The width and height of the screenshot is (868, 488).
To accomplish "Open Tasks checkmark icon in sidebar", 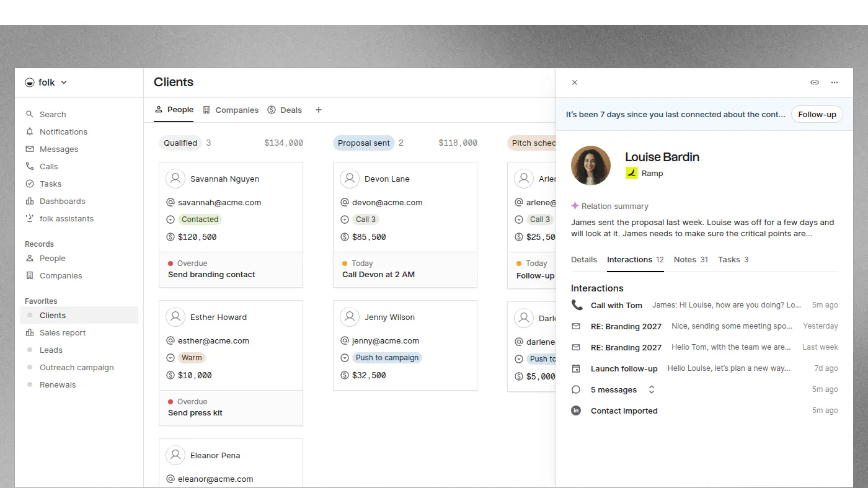I will coord(30,184).
